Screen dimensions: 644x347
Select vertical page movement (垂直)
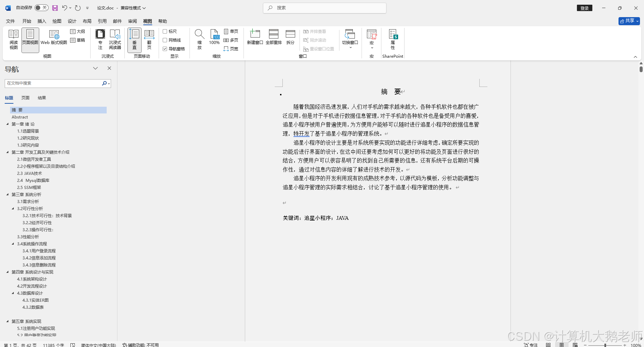pos(135,40)
